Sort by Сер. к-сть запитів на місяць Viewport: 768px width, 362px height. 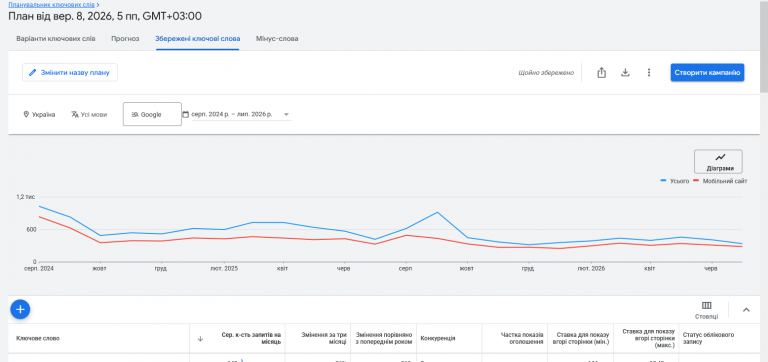click(x=251, y=338)
